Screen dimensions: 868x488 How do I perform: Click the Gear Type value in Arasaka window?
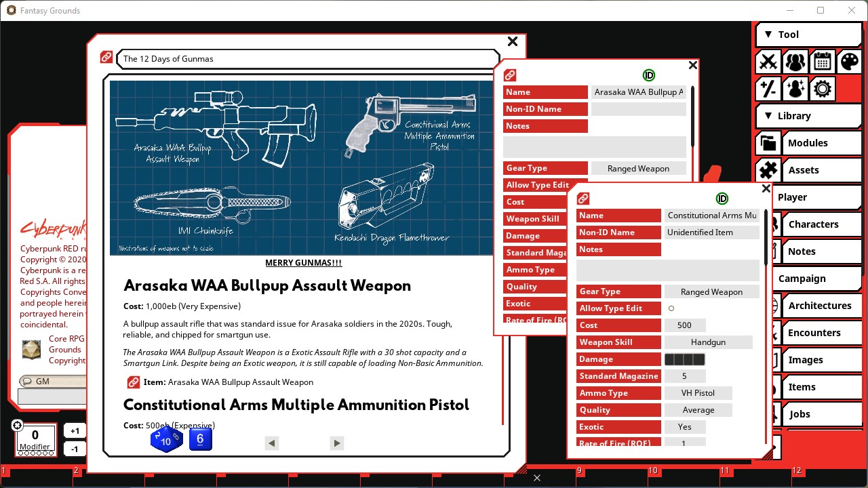pos(639,169)
